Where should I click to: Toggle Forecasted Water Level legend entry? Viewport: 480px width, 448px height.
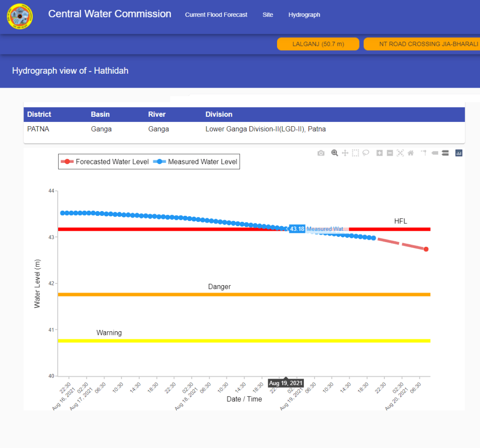click(105, 162)
